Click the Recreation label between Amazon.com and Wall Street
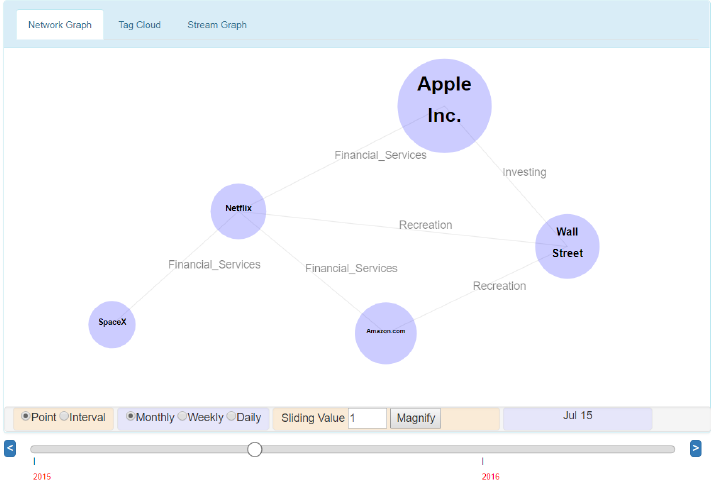Viewport: 711px width, 489px height. click(499, 286)
